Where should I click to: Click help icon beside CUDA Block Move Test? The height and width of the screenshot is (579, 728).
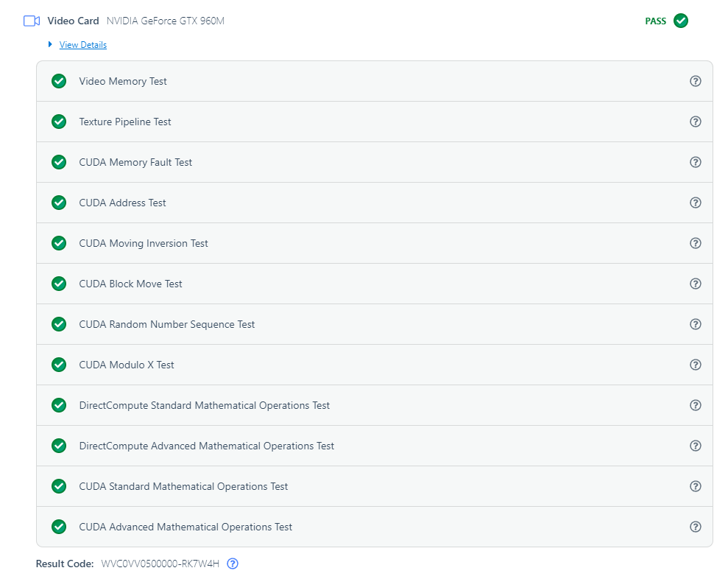pyautogui.click(x=695, y=284)
